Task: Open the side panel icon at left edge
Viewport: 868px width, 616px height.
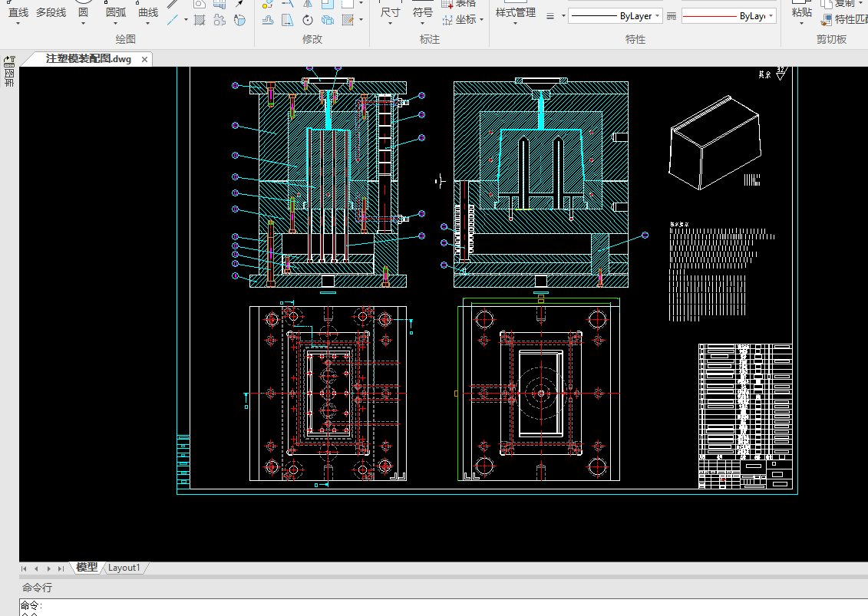Action: [x=9, y=60]
